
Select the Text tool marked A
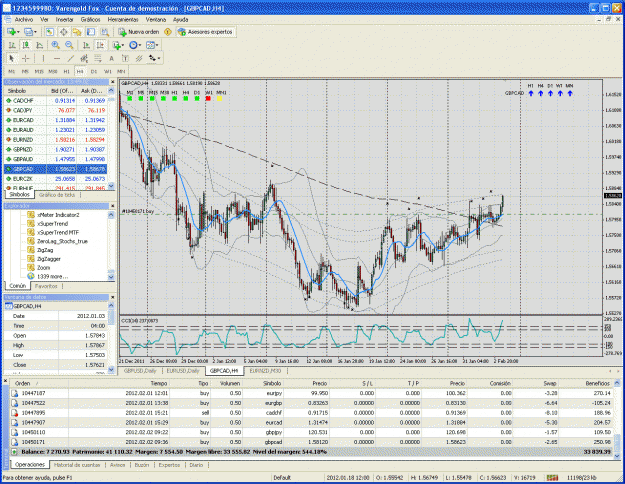112,58
